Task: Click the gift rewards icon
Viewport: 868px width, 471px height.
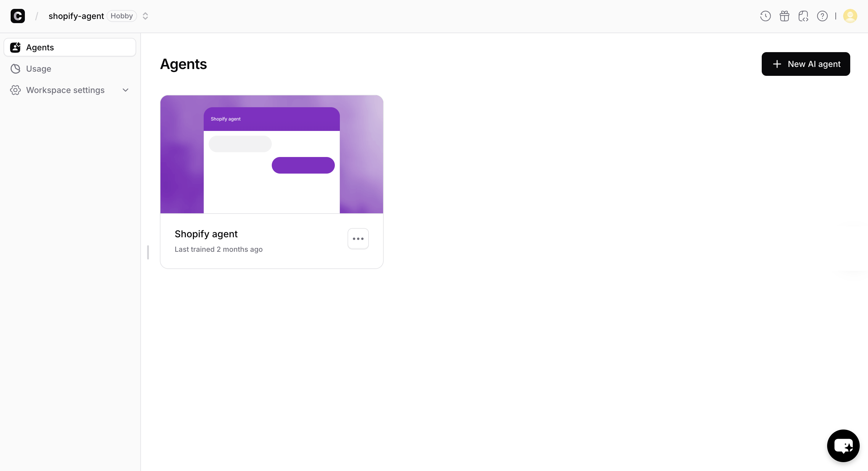Action: (x=785, y=16)
